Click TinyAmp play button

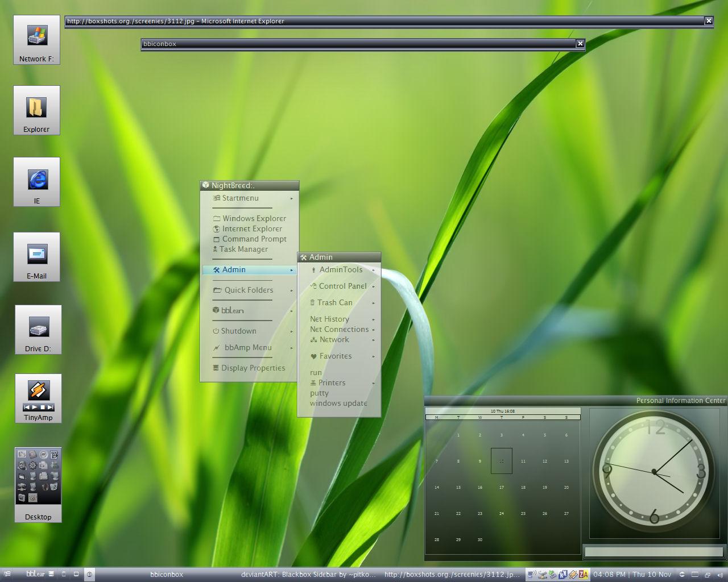35,407
